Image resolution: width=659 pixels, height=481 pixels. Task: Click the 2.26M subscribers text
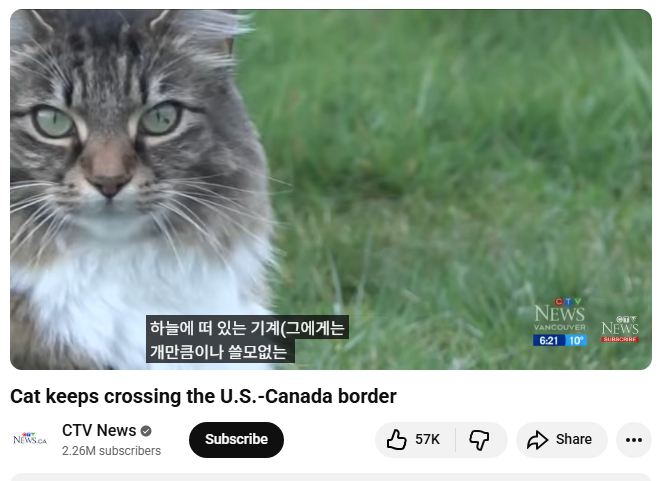tap(111, 451)
